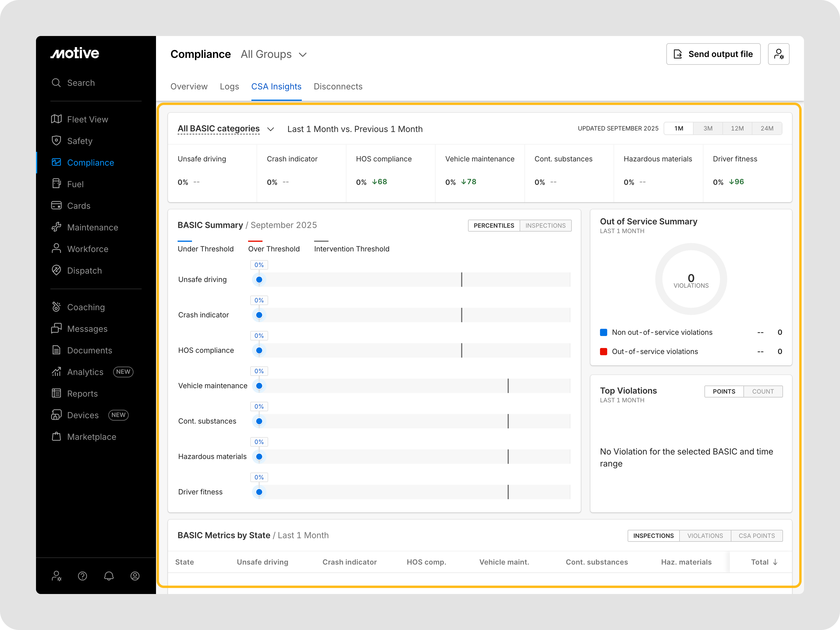This screenshot has height=630, width=840.
Task: Click the Maintenance wrench icon
Action: [x=56, y=227]
